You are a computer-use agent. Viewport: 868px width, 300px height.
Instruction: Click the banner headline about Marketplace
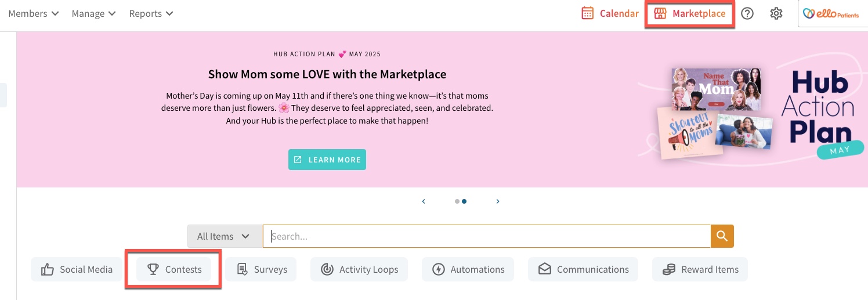coord(327,74)
